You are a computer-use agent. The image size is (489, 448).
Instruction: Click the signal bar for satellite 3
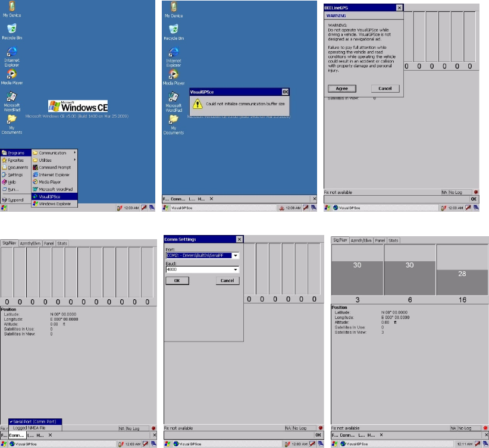(x=358, y=278)
